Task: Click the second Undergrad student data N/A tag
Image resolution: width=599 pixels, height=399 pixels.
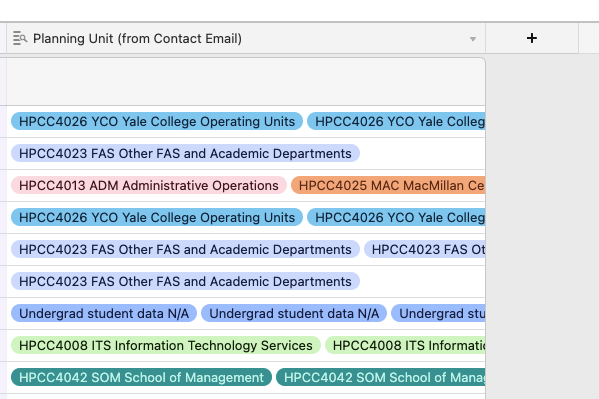Action: [x=294, y=313]
